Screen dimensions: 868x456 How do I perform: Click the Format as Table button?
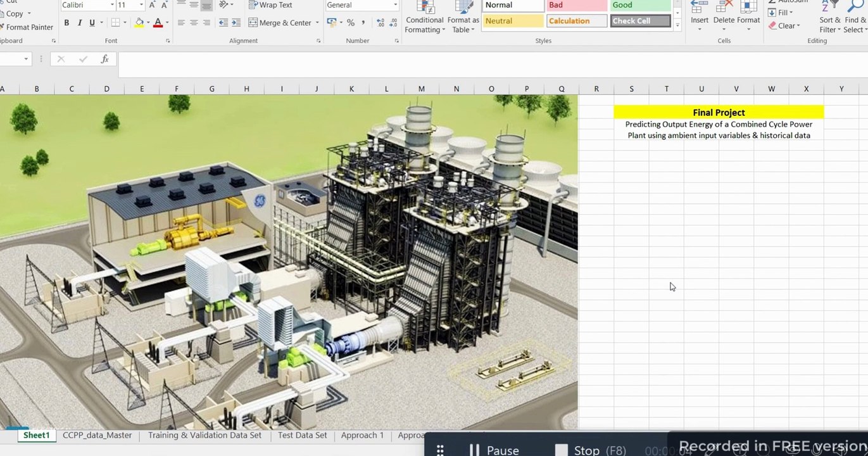point(463,18)
